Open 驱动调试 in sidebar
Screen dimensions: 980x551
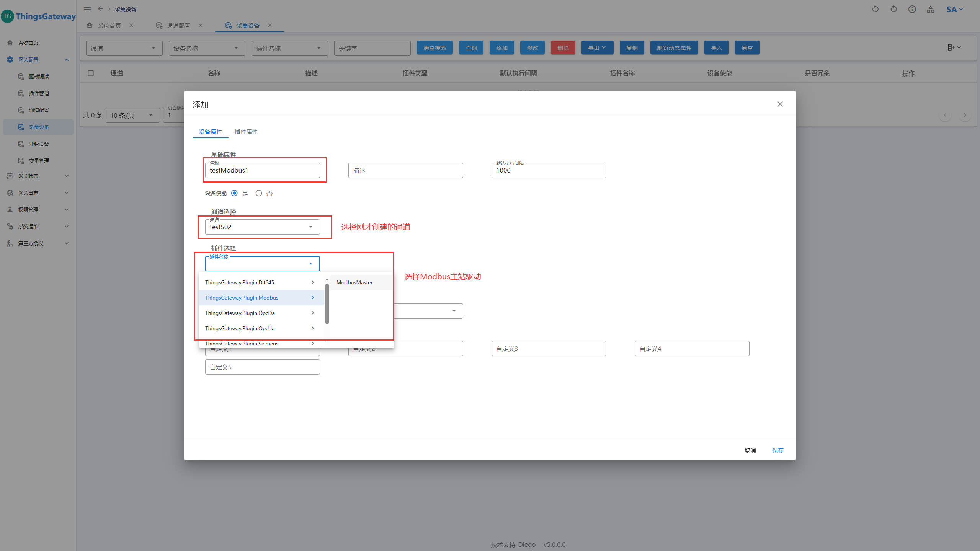[39, 77]
